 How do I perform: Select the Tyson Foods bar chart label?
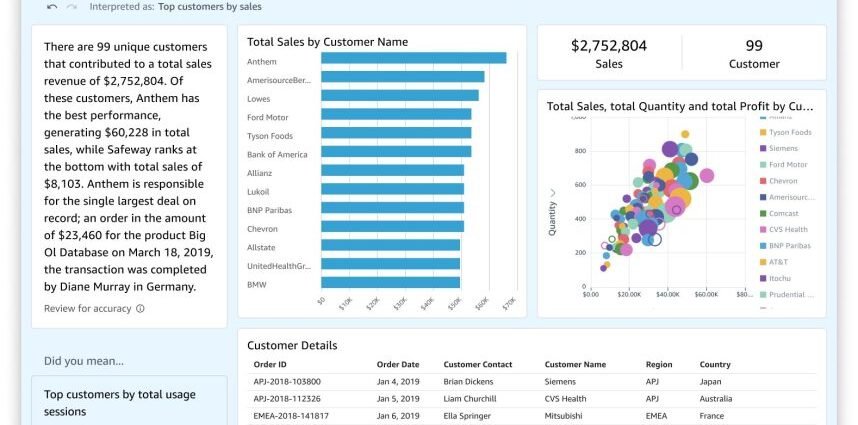270,136
